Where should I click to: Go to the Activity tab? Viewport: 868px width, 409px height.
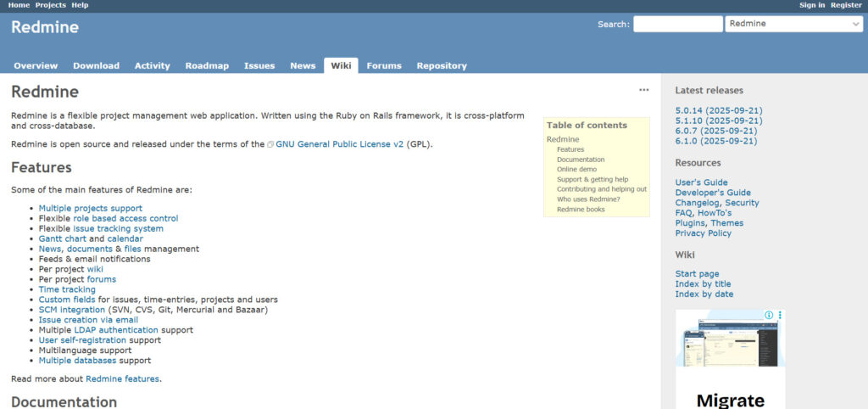(x=153, y=65)
